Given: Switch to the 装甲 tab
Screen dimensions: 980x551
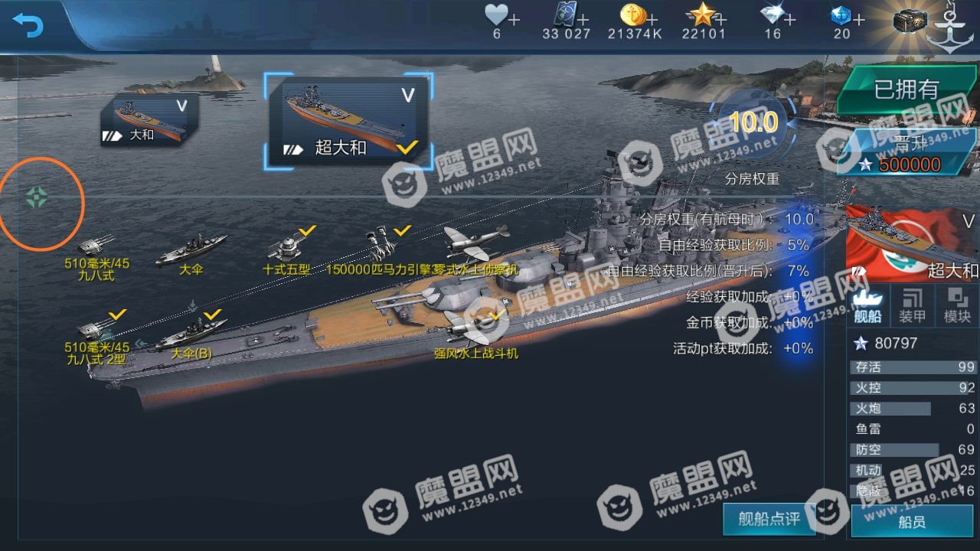Looking at the screenshot, I should [x=913, y=305].
